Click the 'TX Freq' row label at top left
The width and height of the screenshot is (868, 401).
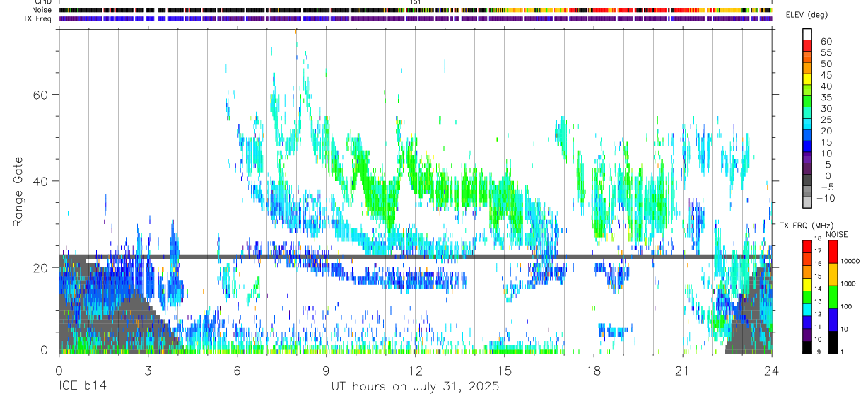click(38, 18)
